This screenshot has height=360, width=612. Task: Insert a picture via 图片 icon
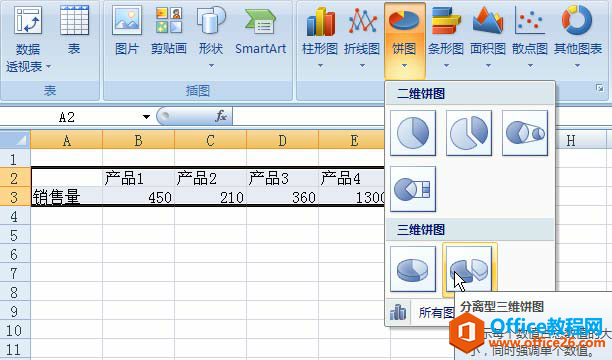click(127, 21)
